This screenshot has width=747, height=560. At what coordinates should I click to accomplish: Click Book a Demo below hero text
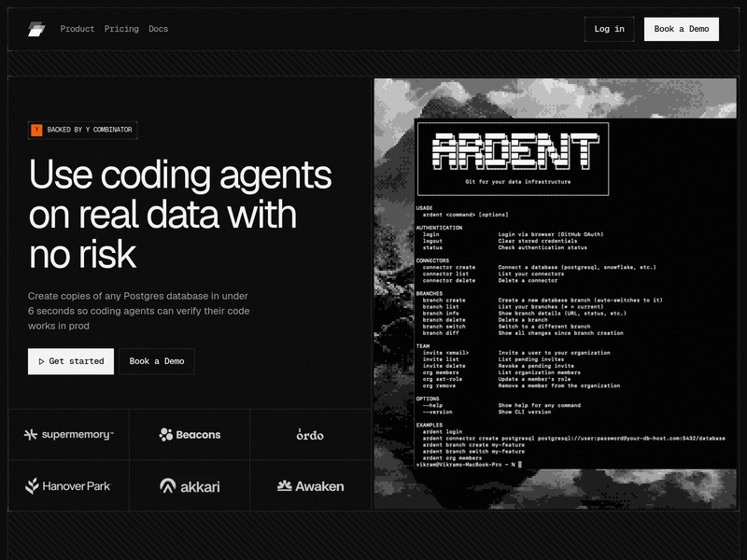coord(157,361)
